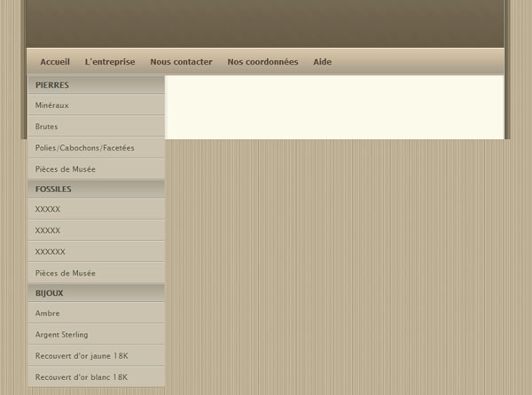The height and width of the screenshot is (395, 532).
Task: Click the XXXXXX six-letter placeholder link
Action: point(97,252)
